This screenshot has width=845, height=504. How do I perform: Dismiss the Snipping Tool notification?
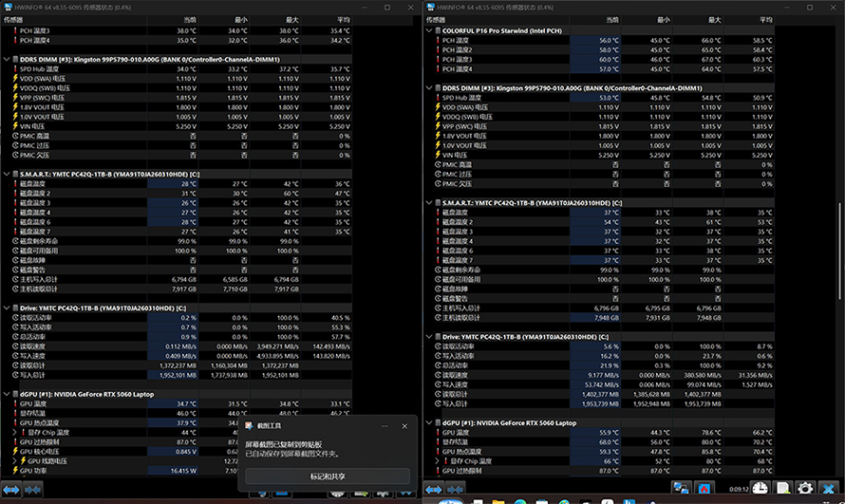404,426
